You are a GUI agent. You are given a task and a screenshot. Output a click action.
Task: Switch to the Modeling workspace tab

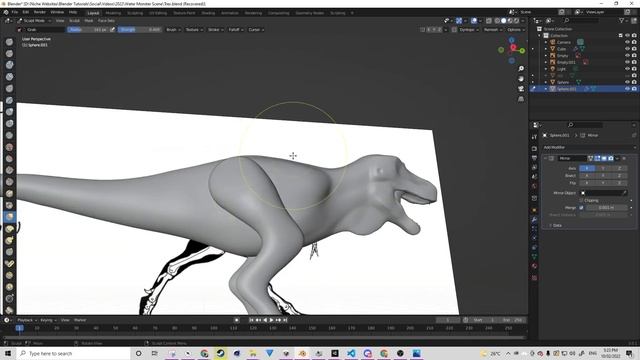pos(113,13)
